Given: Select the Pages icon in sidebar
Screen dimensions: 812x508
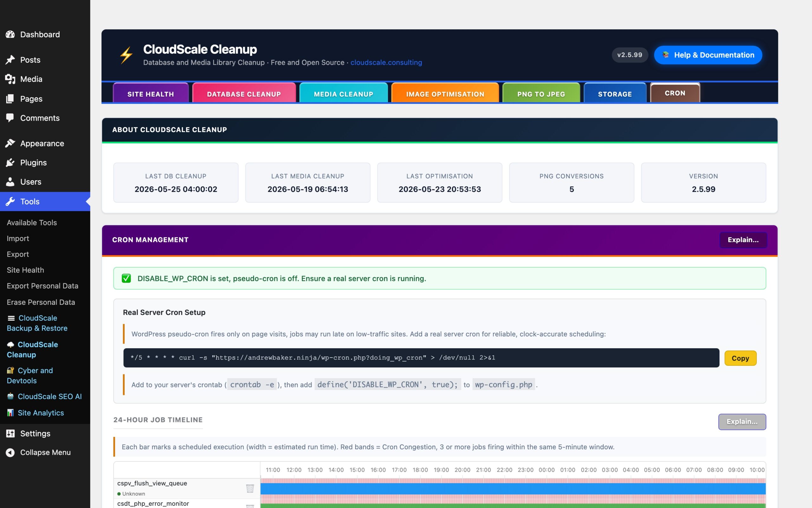Looking at the screenshot, I should point(10,99).
